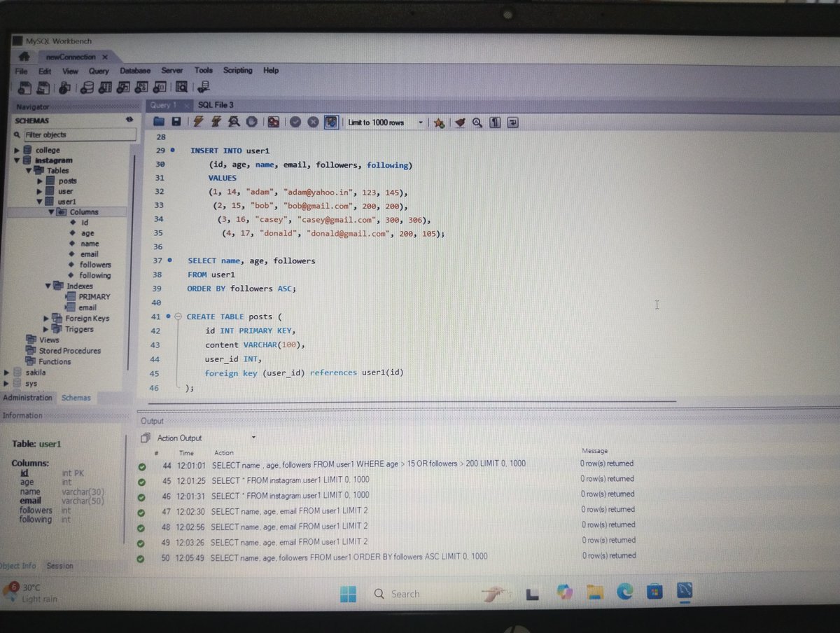
Task: Toggle stop-on-error for script execution
Action: [273, 122]
